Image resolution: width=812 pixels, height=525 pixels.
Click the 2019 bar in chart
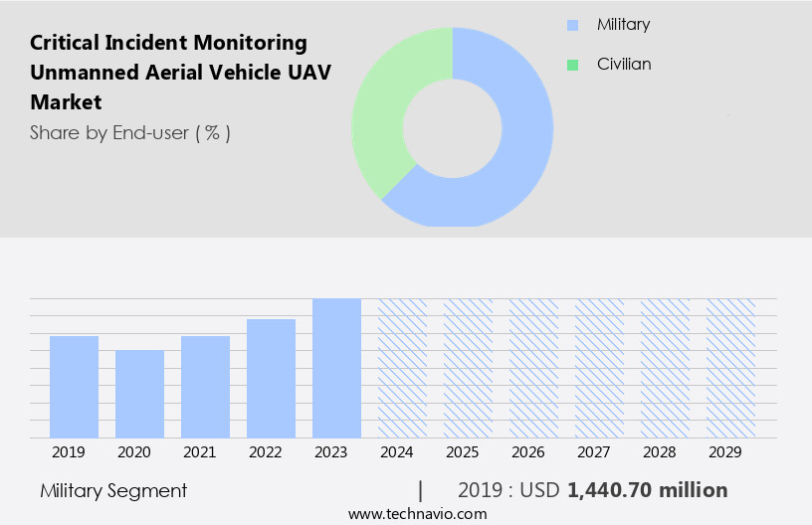pyautogui.click(x=74, y=387)
